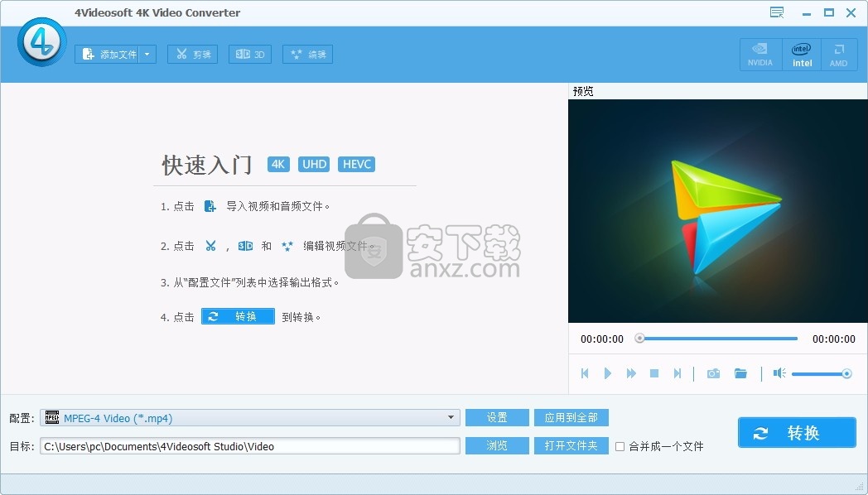
Task: Click the preview seek progress bar
Action: point(719,339)
